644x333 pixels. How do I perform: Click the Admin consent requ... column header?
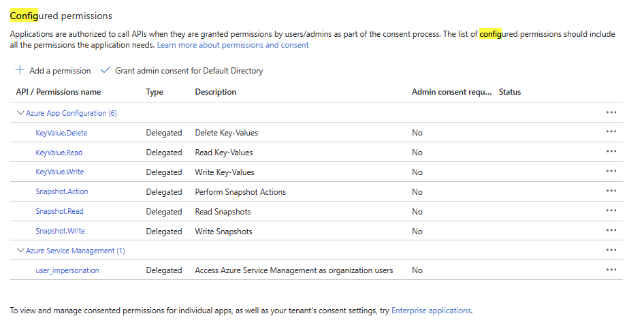pyautogui.click(x=452, y=92)
